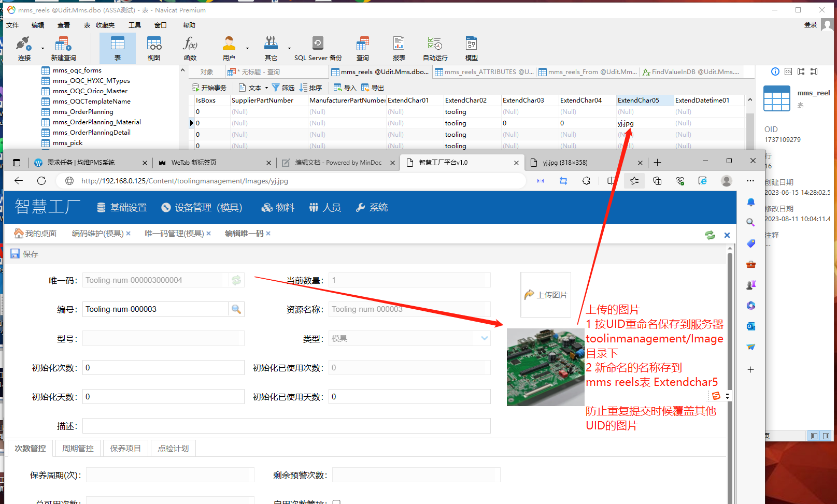Image resolution: width=837 pixels, height=504 pixels.
Task: Click the 新建查询 toolbar icon
Action: (63, 49)
